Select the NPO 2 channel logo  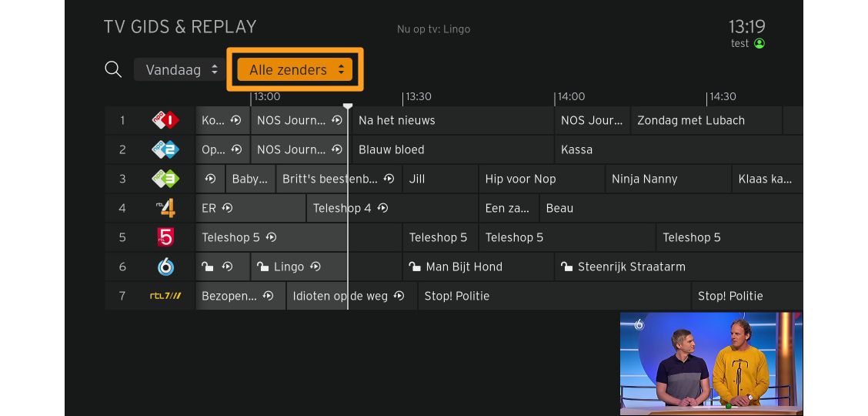click(165, 149)
